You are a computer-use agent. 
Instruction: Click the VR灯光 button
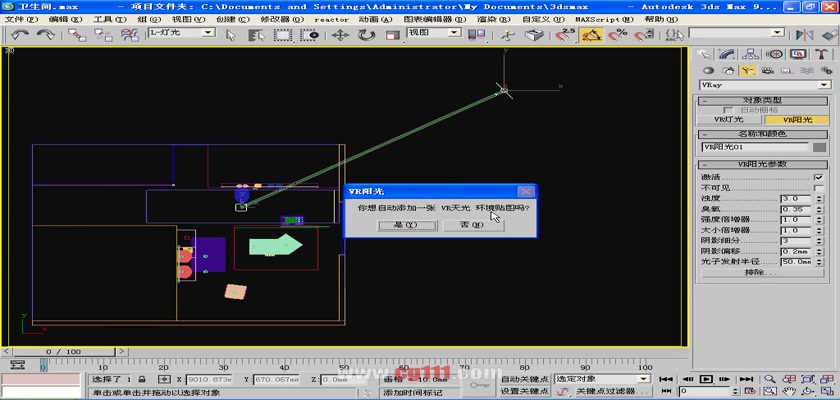click(x=730, y=120)
